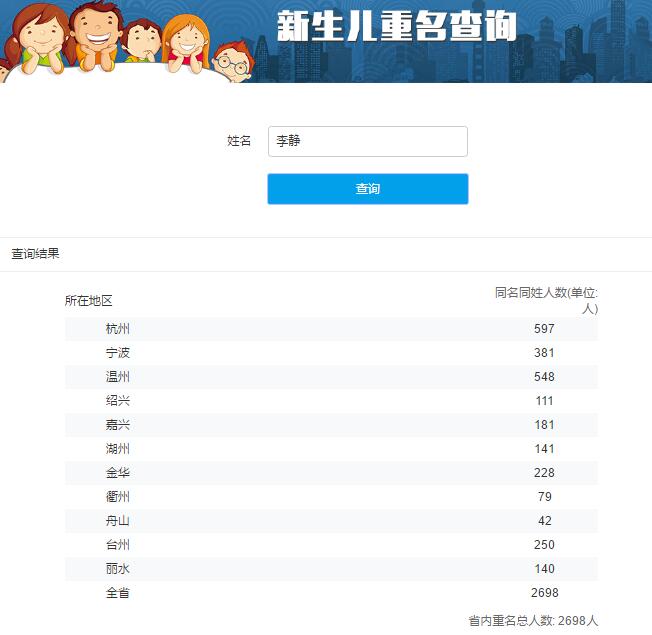Select the 绍兴 region cell

click(x=118, y=400)
